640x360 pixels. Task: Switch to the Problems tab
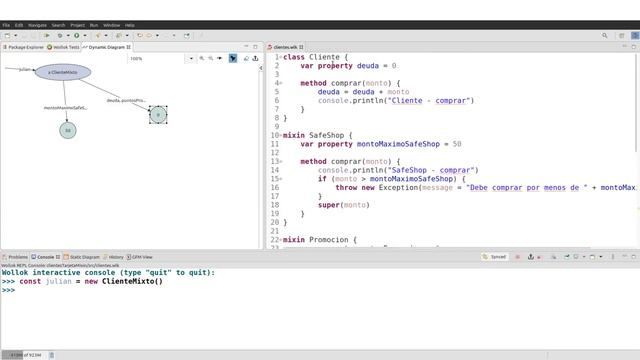pyautogui.click(x=15, y=257)
